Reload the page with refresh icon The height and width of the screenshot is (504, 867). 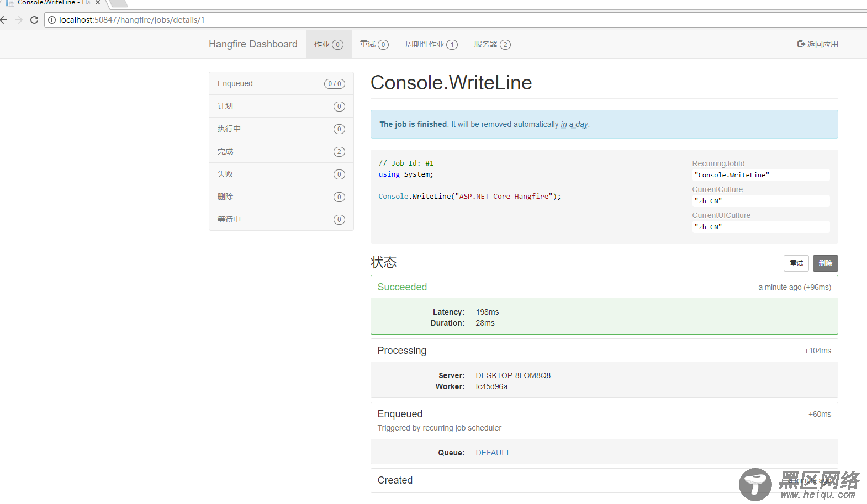click(x=34, y=20)
